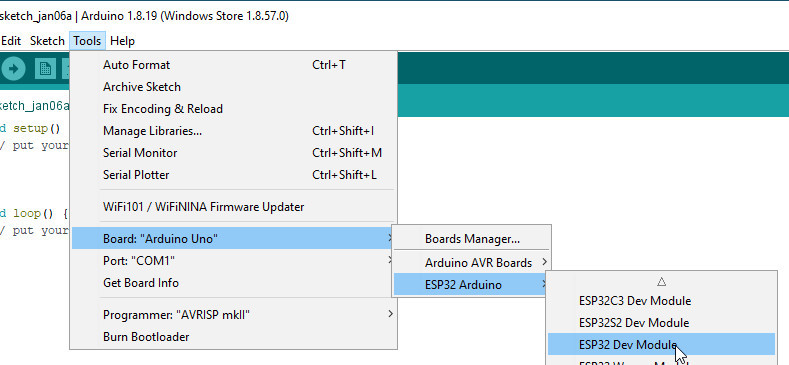Select Fix Encoding & Reload
789x365 pixels.
point(233,109)
